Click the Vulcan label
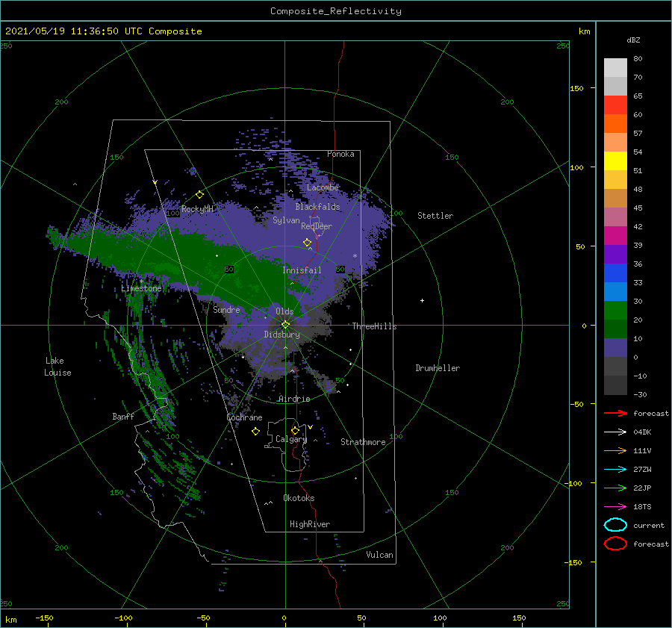This screenshot has width=672, height=628. click(x=380, y=555)
